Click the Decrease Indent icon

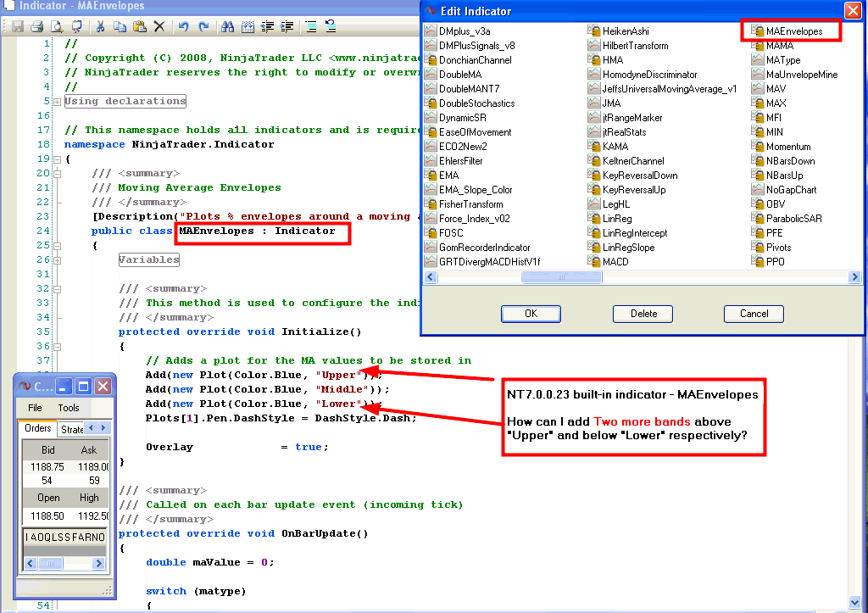(267, 26)
